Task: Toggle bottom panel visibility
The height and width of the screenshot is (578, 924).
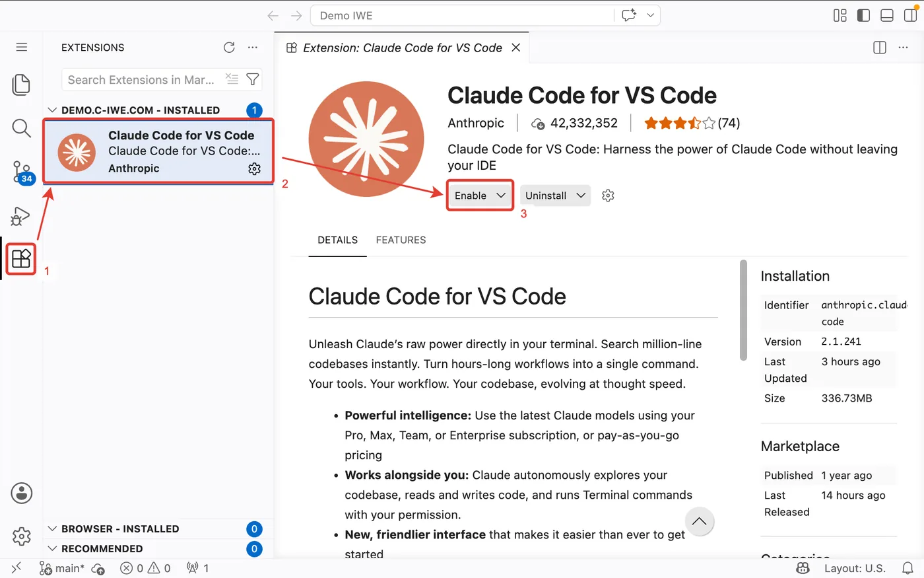Action: click(x=887, y=15)
